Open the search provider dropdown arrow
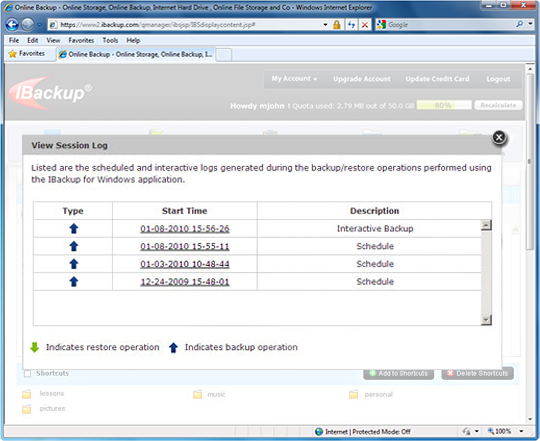The height and width of the screenshot is (441, 540). [x=530, y=24]
